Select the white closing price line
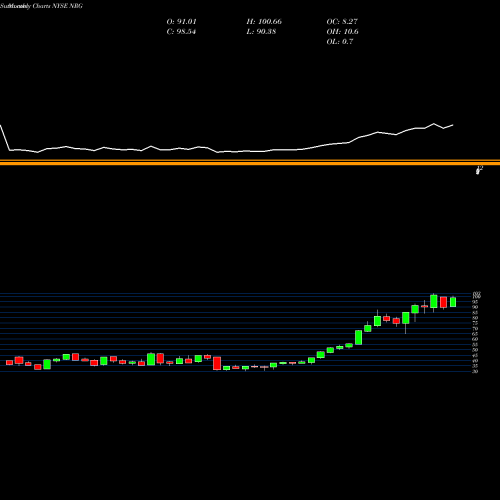This screenshot has height=500, width=500. [227, 138]
